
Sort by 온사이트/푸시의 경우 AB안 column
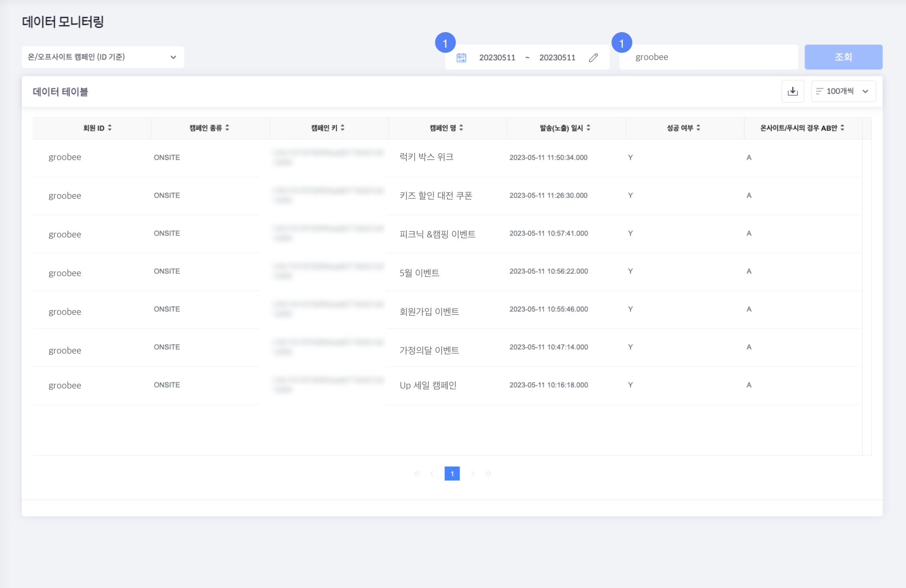click(x=842, y=128)
